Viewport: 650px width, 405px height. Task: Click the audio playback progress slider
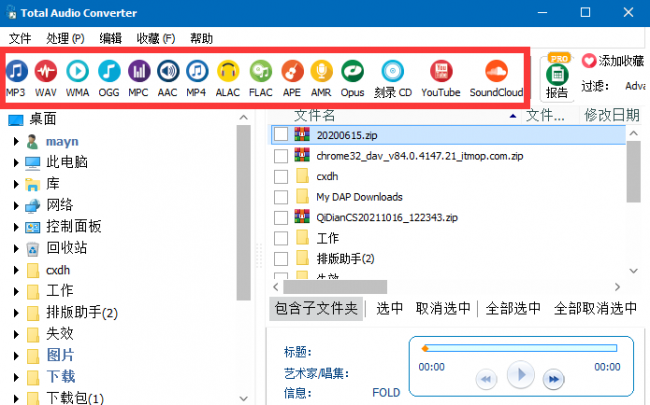tap(520, 348)
